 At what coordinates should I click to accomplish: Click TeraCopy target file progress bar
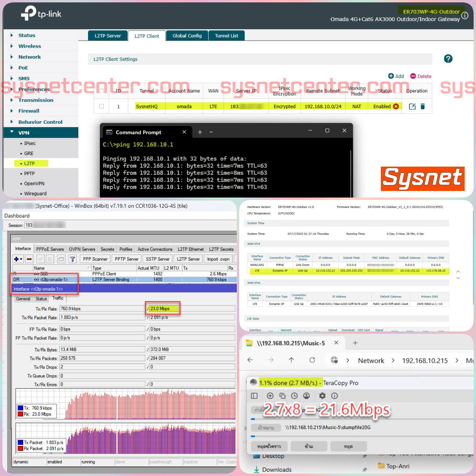362,436
